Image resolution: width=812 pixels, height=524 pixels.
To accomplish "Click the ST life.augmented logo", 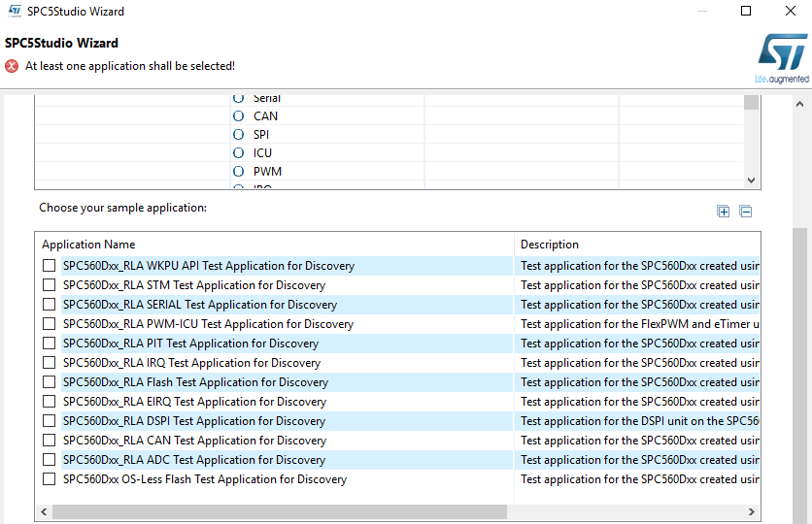I will point(782,58).
